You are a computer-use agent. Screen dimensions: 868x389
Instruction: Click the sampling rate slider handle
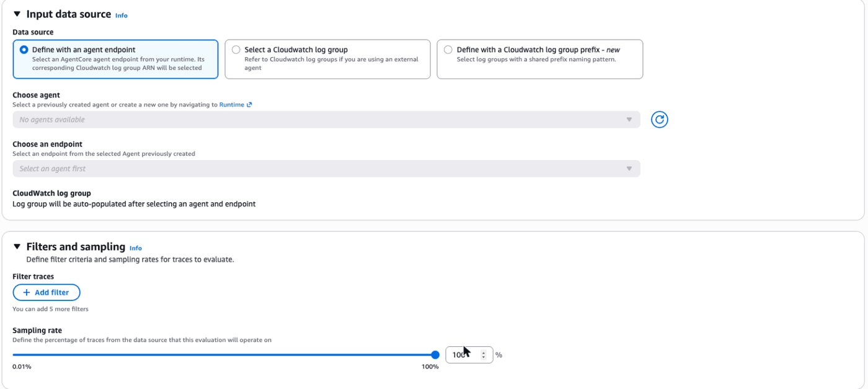coord(435,355)
